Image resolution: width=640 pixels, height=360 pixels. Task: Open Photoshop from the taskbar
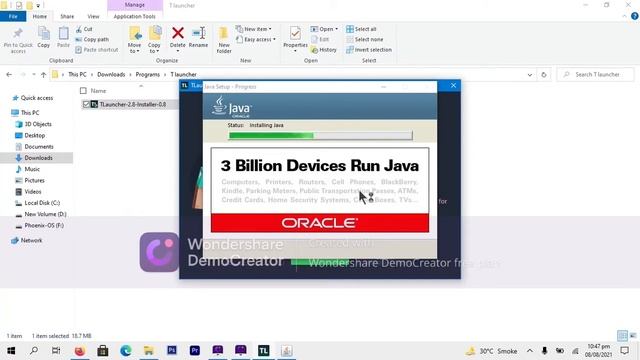(x=172, y=351)
